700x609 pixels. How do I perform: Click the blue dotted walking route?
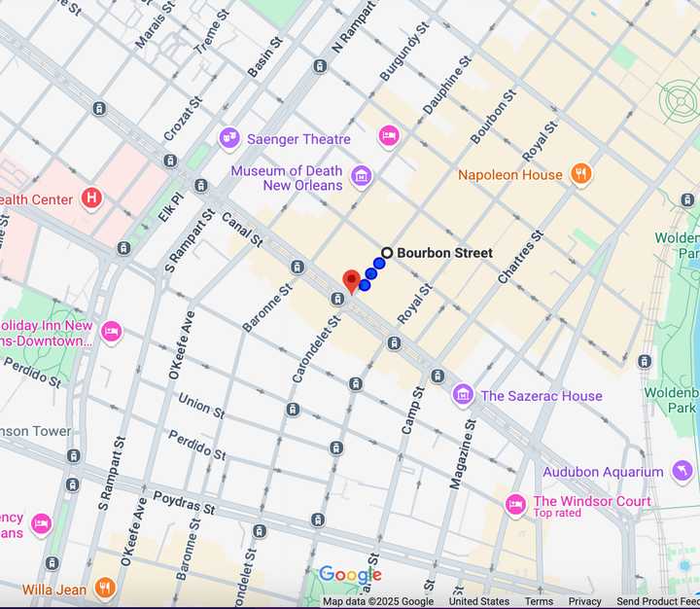click(371, 273)
